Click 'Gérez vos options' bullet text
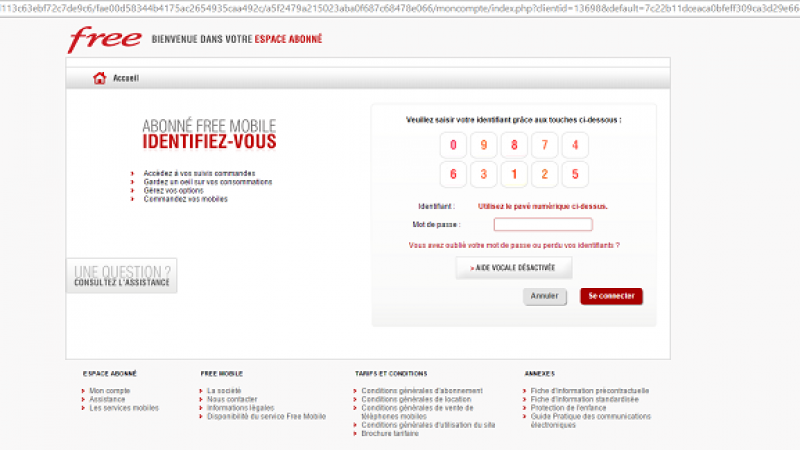The width and height of the screenshot is (800, 450). coord(173,191)
